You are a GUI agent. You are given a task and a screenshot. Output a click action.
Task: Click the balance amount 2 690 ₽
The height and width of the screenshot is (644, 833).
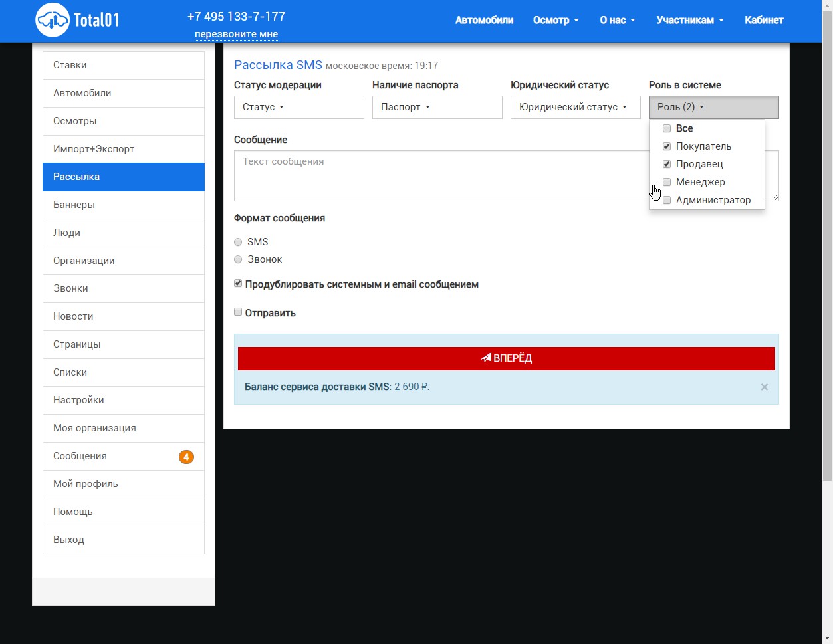pyautogui.click(x=412, y=387)
